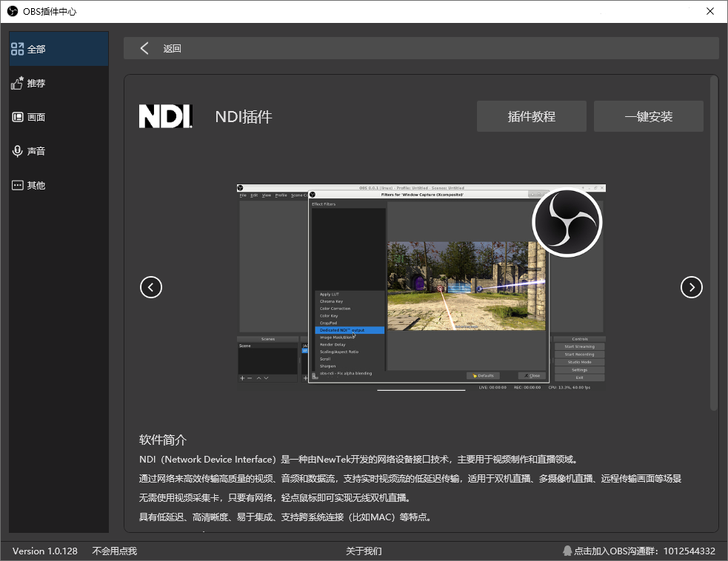Show next screenshot with right arrow
The width and height of the screenshot is (728, 561).
tap(691, 287)
